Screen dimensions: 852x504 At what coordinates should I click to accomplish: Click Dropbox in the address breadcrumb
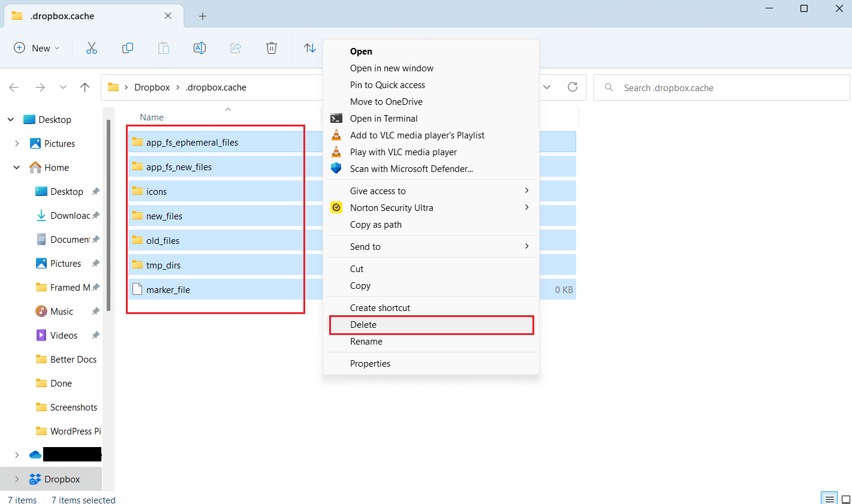(x=152, y=87)
